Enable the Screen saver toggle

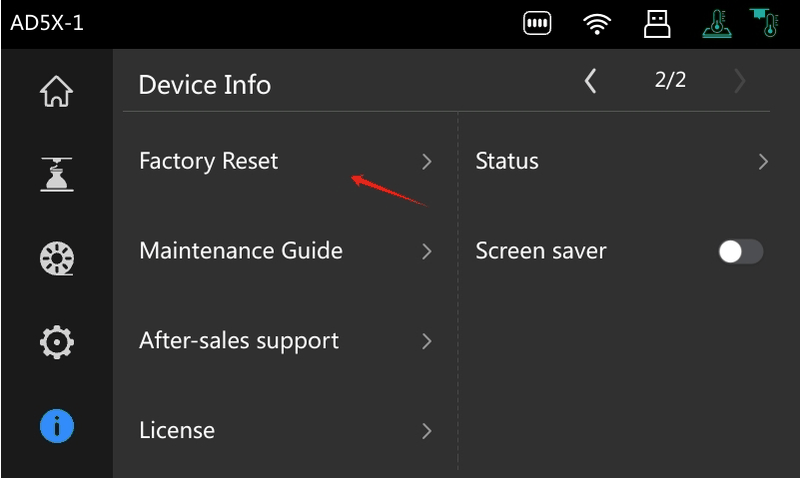pyautogui.click(x=740, y=251)
